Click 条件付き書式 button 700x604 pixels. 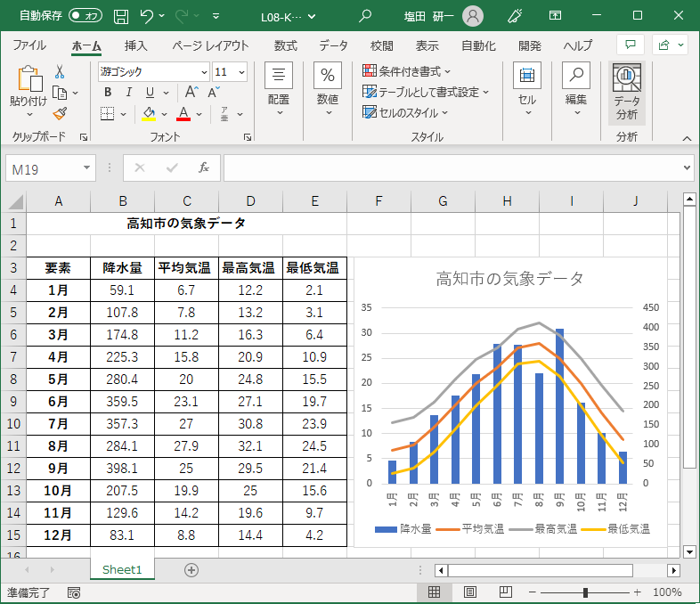tap(408, 71)
